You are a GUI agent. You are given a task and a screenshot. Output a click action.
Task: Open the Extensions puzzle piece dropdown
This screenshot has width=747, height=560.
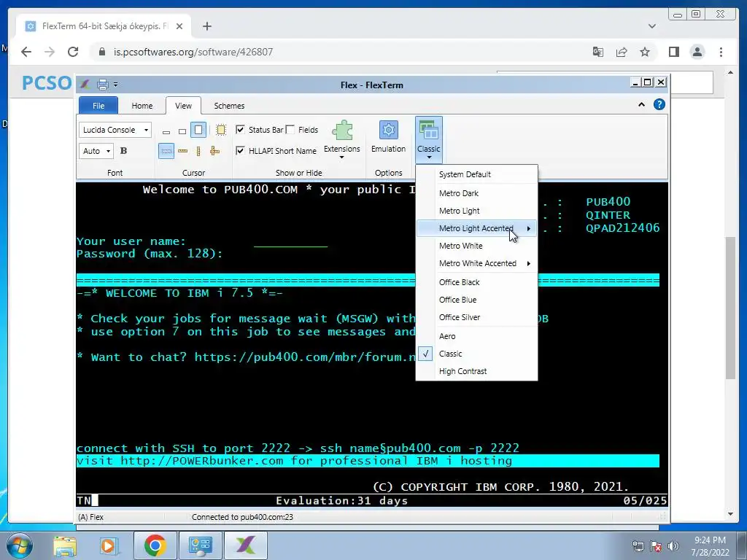tap(342, 139)
